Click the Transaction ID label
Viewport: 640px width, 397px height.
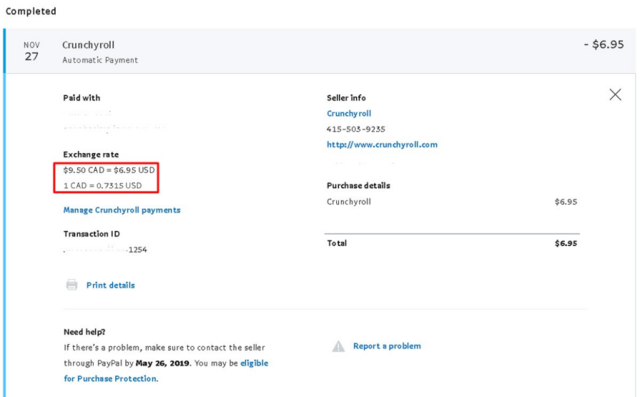pos(91,234)
